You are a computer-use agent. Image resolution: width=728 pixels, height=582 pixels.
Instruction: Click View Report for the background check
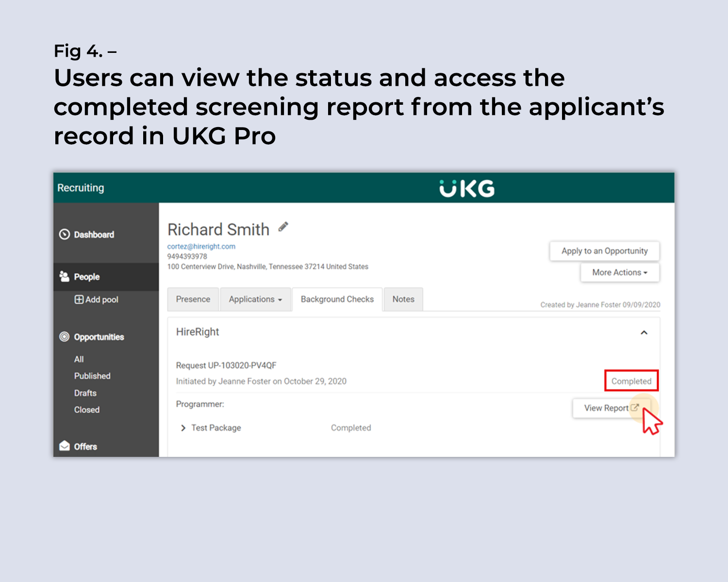pos(608,408)
